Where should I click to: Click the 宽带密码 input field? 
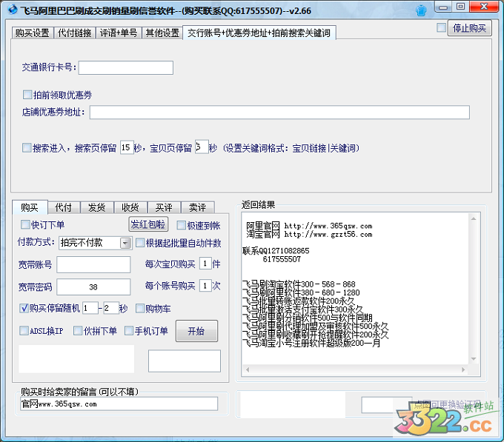93,287
